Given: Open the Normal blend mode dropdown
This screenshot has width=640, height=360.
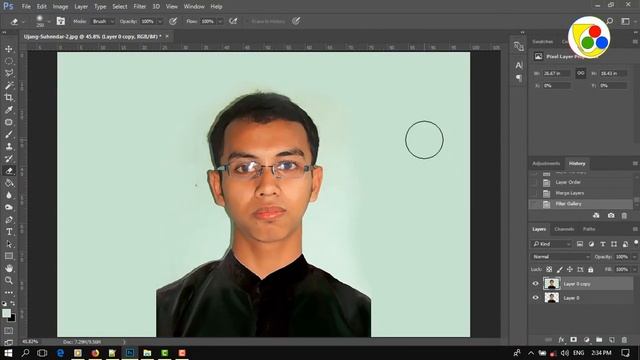Looking at the screenshot, I should (561, 257).
